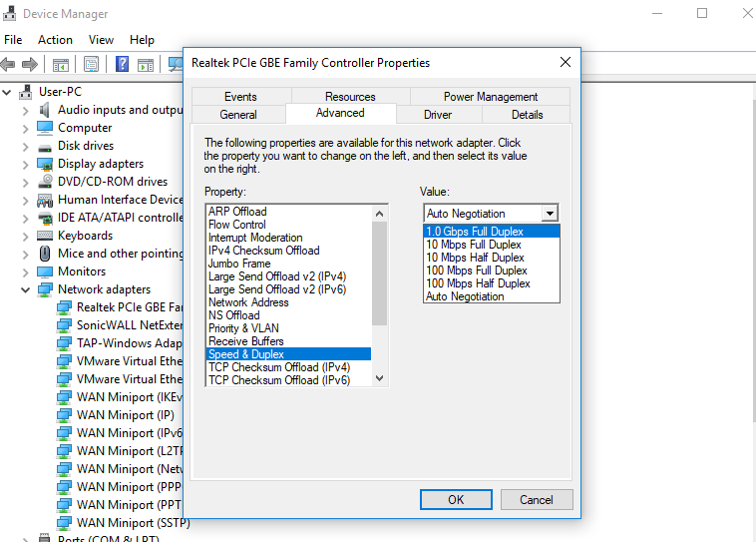Open the Value dropdown arrow
756x542 pixels.
[x=550, y=214]
